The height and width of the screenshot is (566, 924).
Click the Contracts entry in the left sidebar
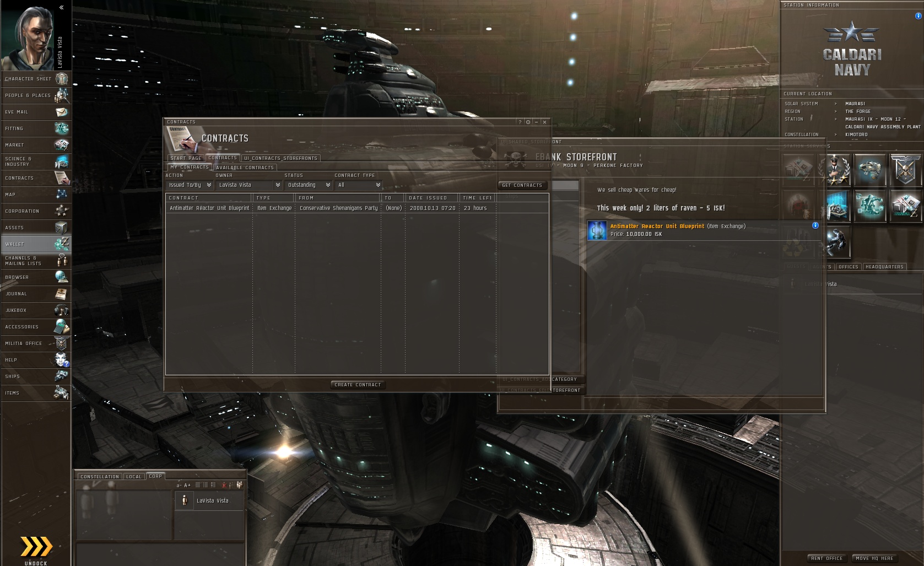(x=36, y=178)
